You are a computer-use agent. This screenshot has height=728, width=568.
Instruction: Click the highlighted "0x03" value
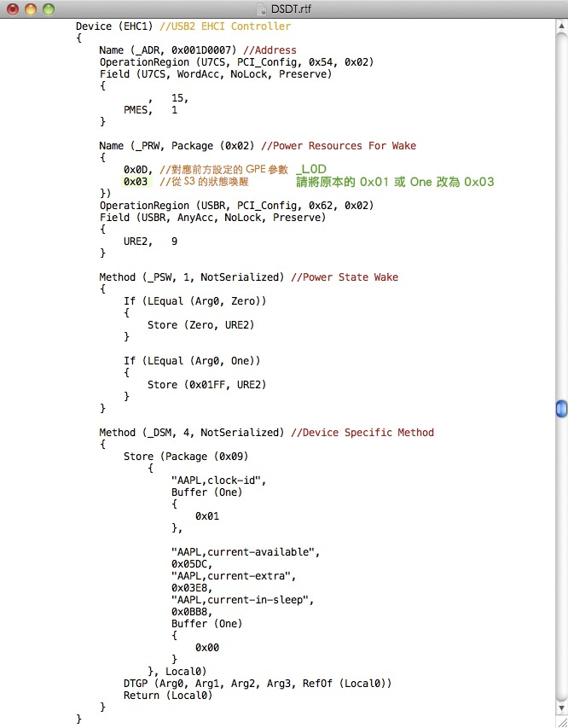[x=136, y=182]
